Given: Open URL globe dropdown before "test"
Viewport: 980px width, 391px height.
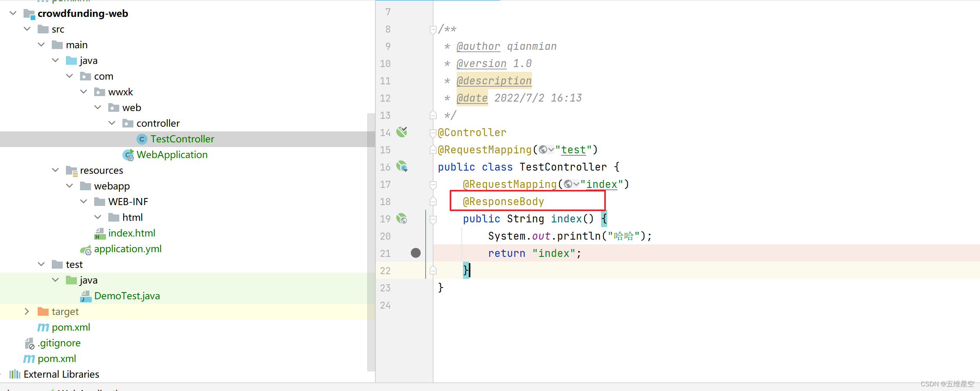Looking at the screenshot, I should click(x=546, y=150).
